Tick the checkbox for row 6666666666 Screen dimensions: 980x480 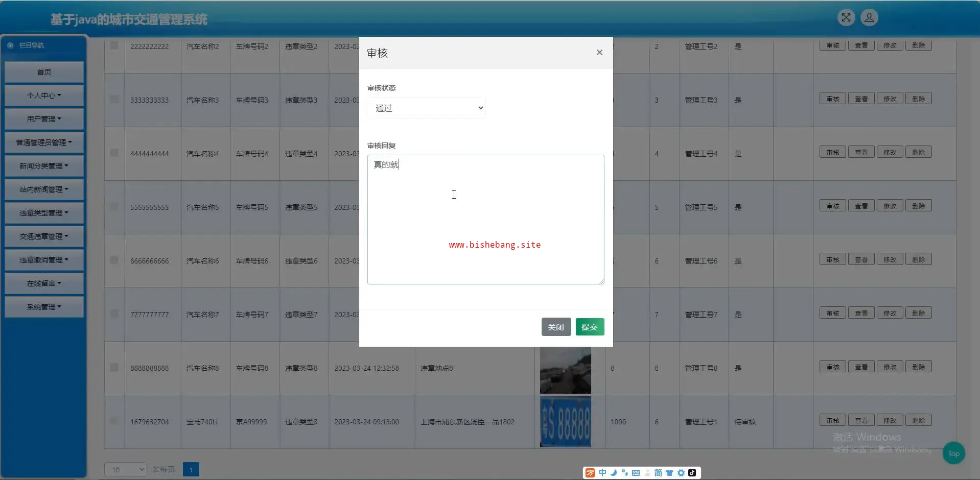pos(114,260)
